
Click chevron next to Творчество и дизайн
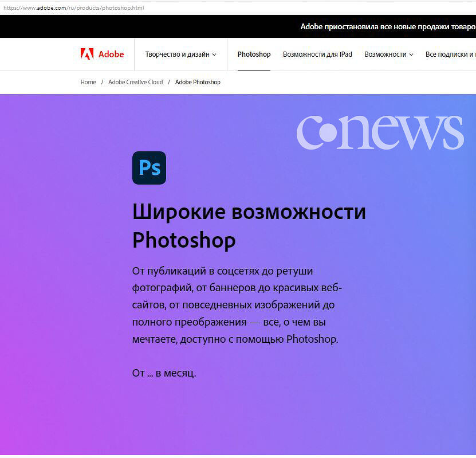pos(214,54)
